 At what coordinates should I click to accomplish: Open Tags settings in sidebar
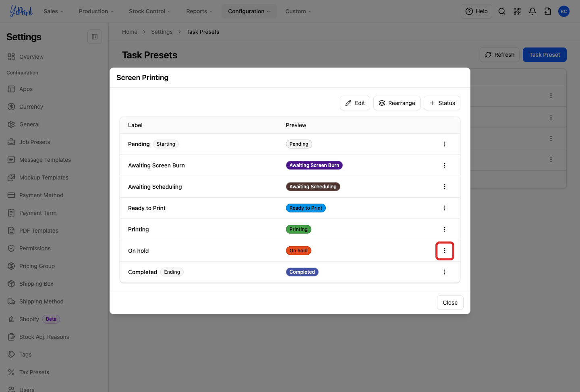pos(25,355)
